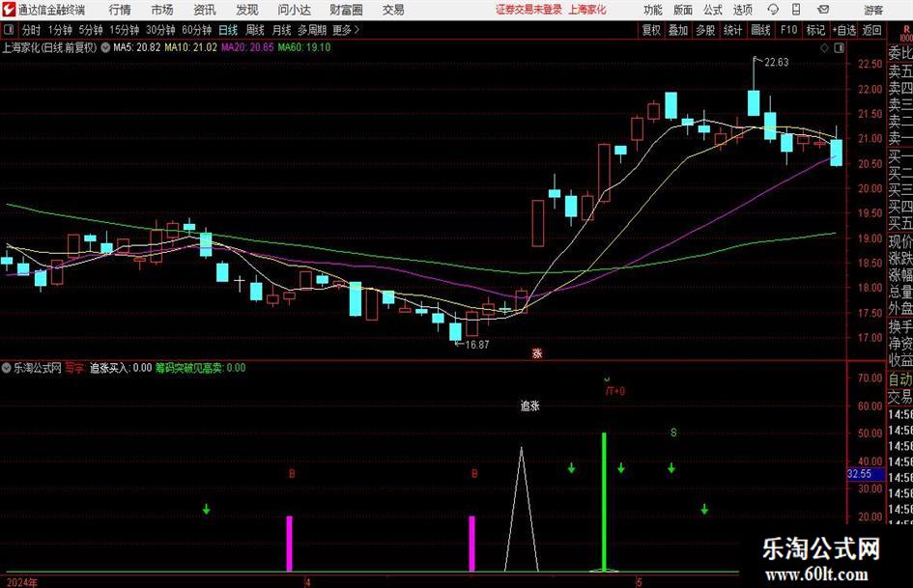Select the 月线 period tab
Viewport: 913px width, 588px height.
(282, 30)
